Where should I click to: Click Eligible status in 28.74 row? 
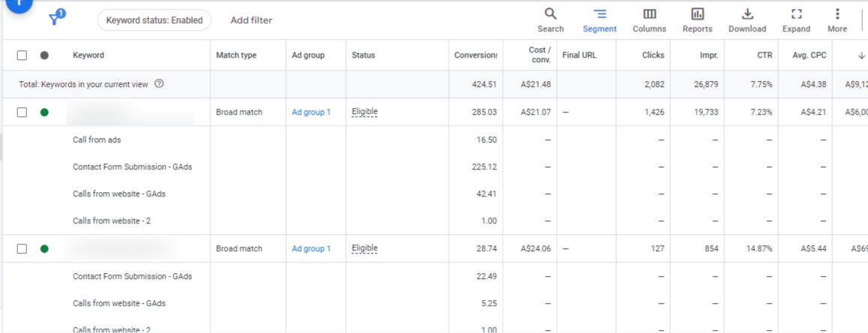(x=365, y=248)
